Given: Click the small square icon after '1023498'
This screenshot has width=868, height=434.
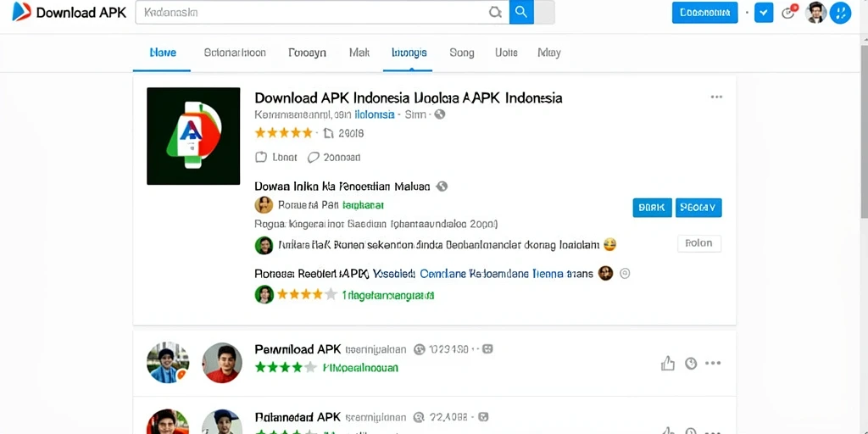Looking at the screenshot, I should pyautogui.click(x=487, y=349).
